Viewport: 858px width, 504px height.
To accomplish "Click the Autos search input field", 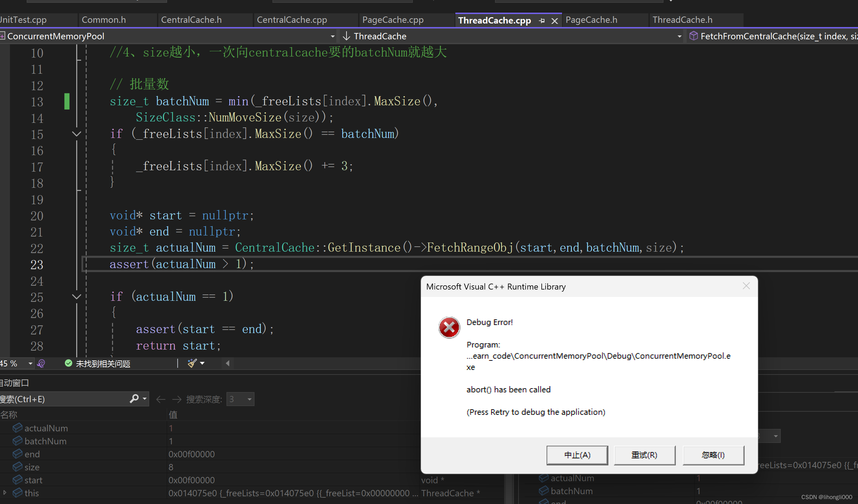I will click(x=63, y=399).
